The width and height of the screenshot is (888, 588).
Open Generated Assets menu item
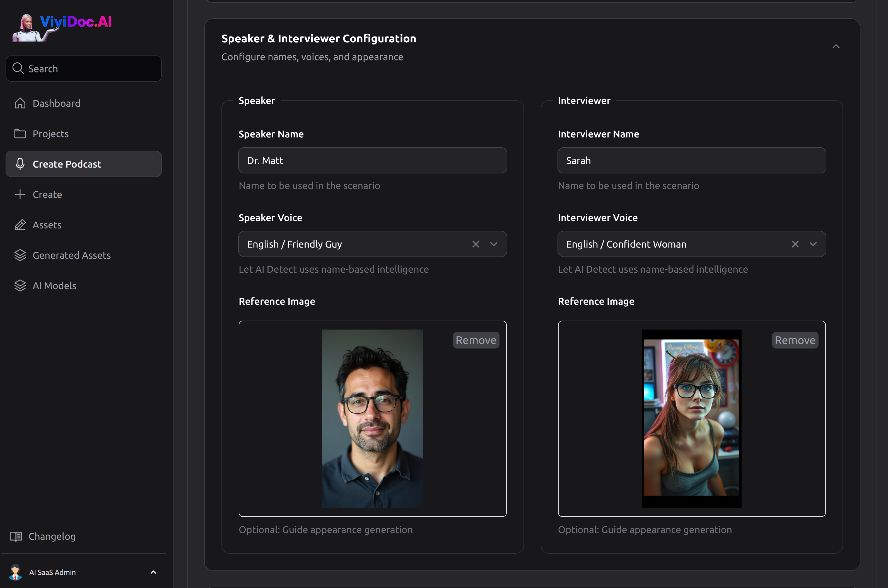tap(71, 255)
